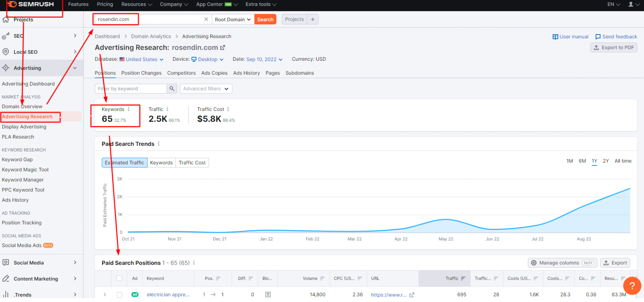Click the SERP snapshot icon in the electrician appre... row
644x302 pixels.
[x=268, y=294]
